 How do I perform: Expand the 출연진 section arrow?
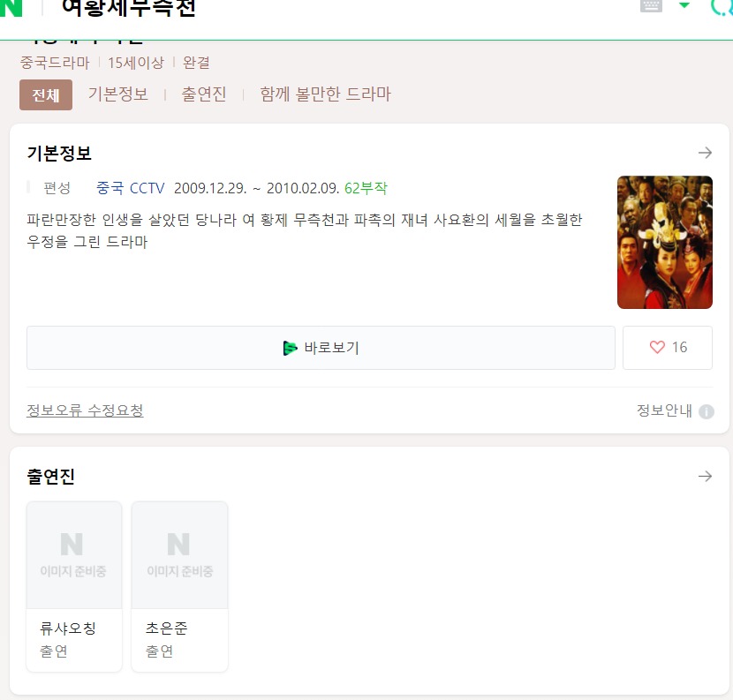click(x=705, y=476)
